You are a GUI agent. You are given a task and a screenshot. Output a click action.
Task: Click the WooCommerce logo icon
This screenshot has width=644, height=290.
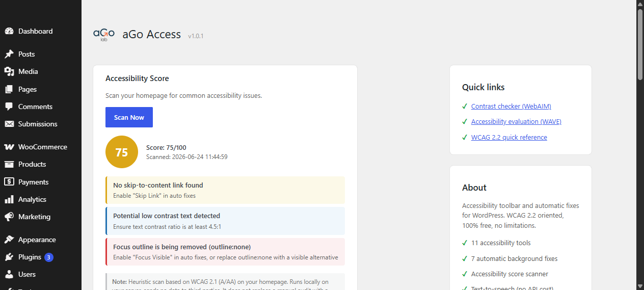(9, 147)
